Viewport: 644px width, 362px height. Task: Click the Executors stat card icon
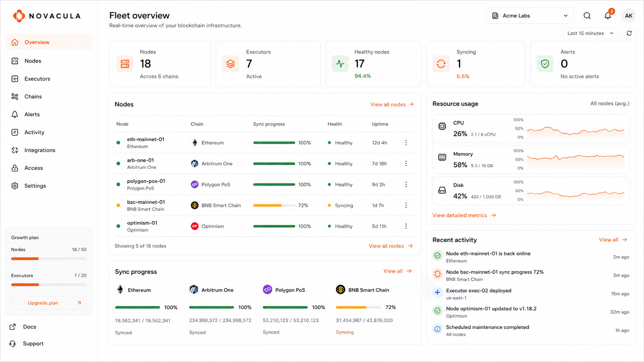[x=230, y=64]
